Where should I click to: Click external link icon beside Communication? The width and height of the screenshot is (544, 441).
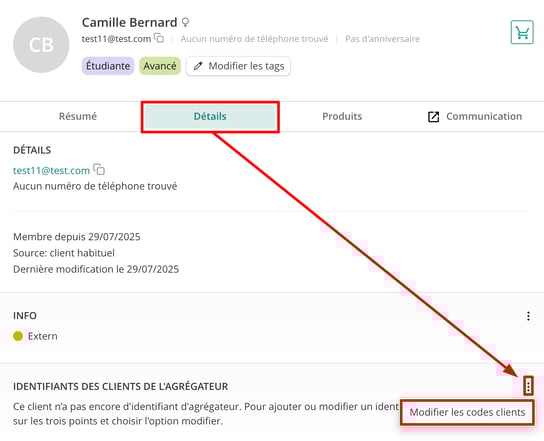[x=433, y=117]
